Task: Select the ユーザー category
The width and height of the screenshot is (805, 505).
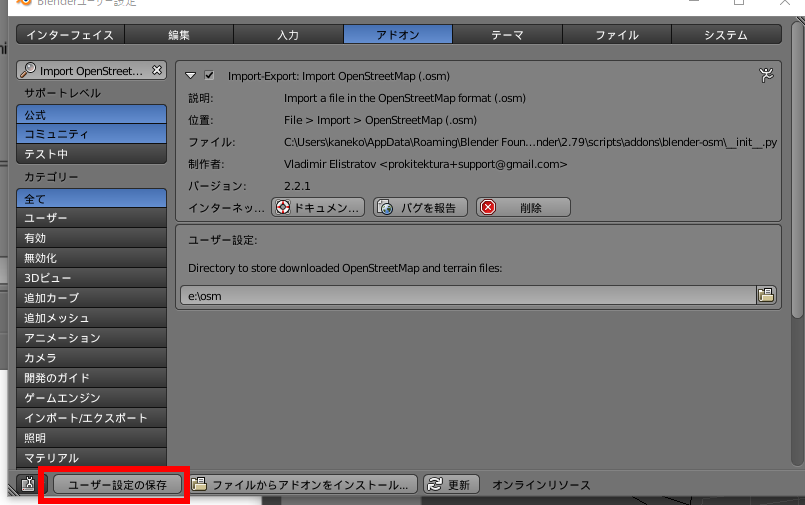Action: pos(91,218)
